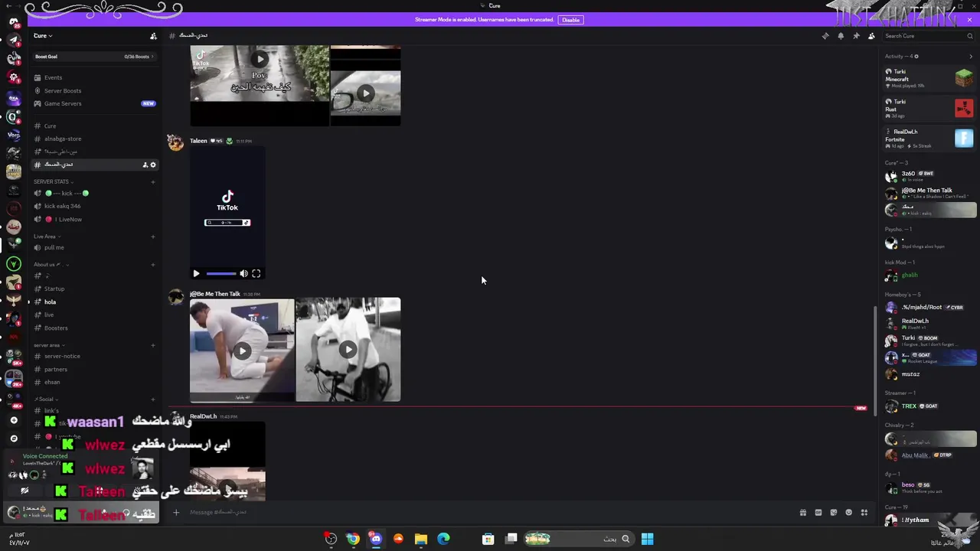This screenshot has width=980, height=551.
Task: Mute the TikTok video volume icon
Action: [243, 273]
